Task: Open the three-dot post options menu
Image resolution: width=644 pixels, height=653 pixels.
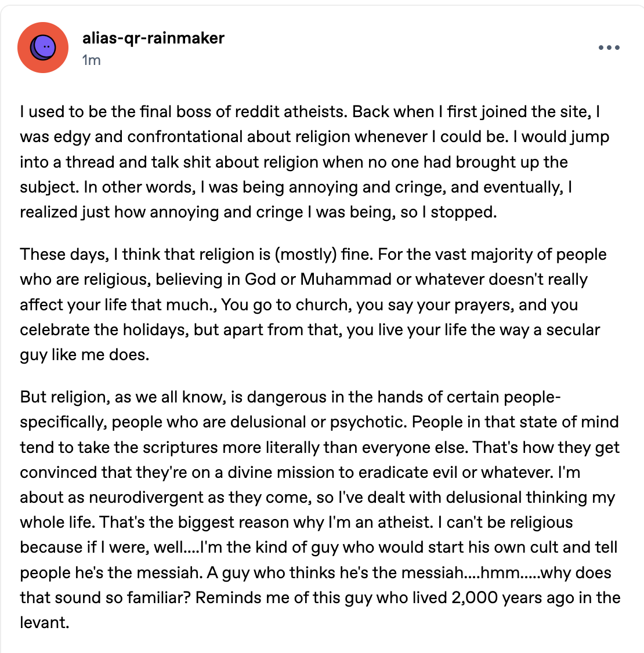Action: [x=609, y=48]
